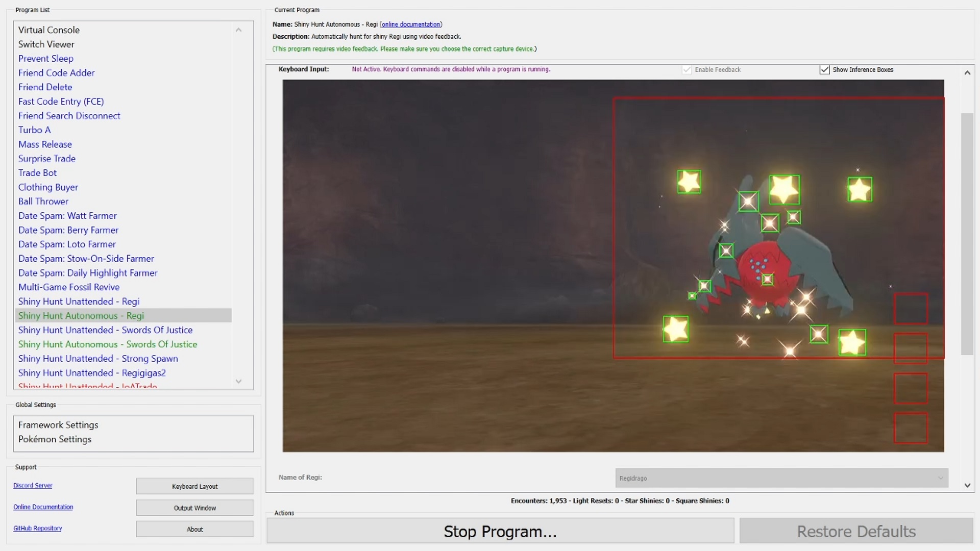Select Shiny Hunt Unattended - Regi program

[x=79, y=302]
